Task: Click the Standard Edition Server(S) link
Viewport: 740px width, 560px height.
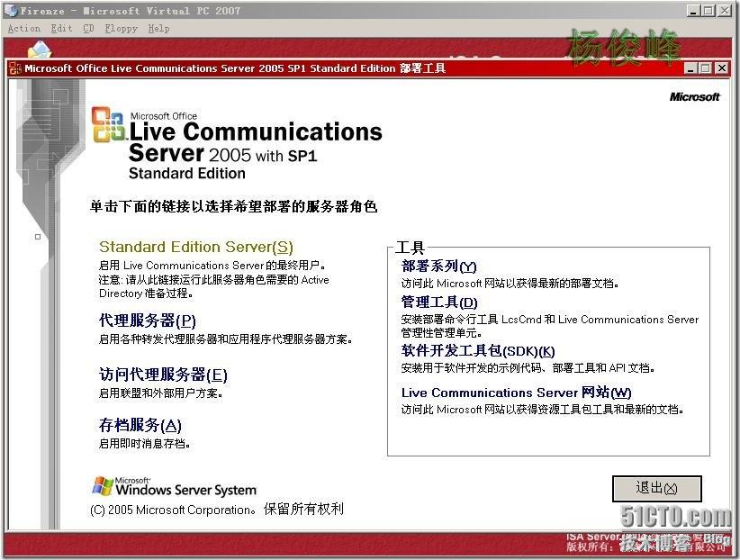Action: (196, 247)
